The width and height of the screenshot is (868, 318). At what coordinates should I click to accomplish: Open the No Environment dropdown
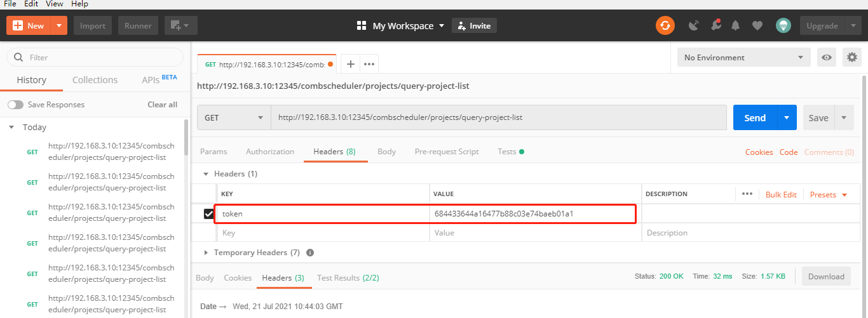744,57
